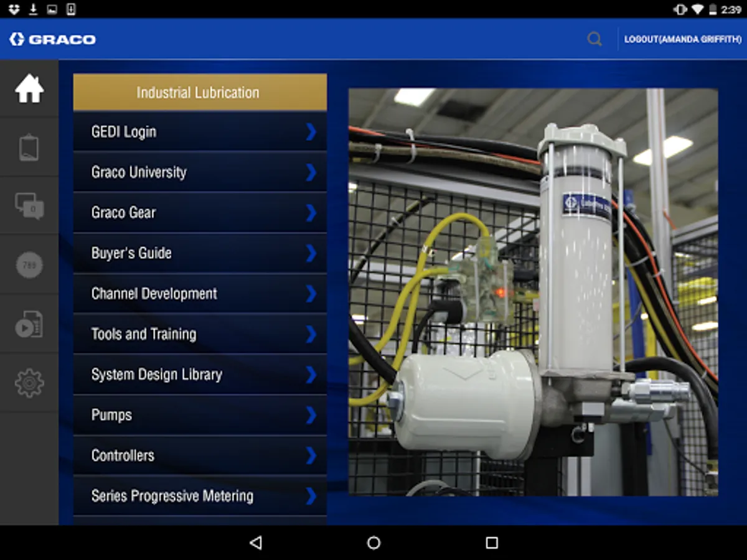747x560 pixels.
Task: Expand the Series Progressive Metering chevron
Action: pos(311,495)
